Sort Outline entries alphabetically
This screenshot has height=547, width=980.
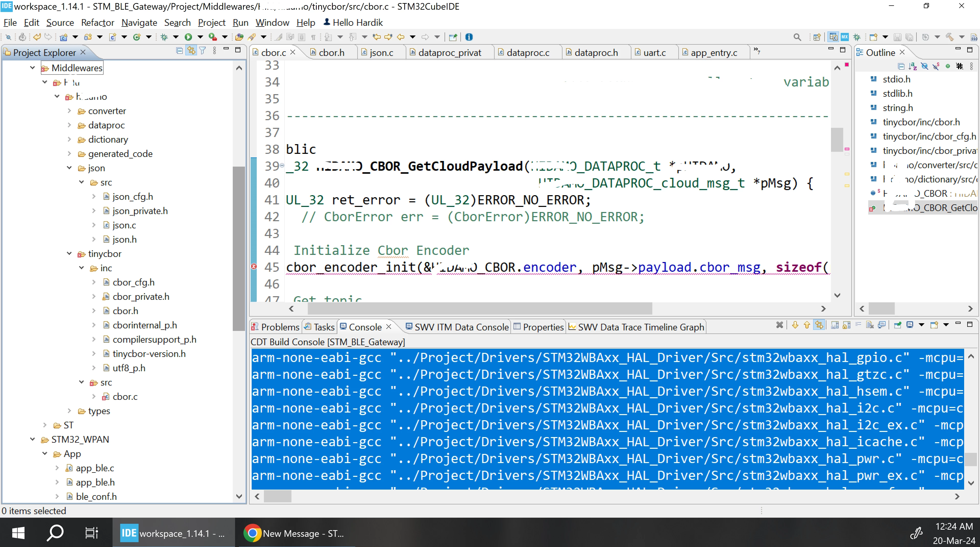tap(913, 66)
